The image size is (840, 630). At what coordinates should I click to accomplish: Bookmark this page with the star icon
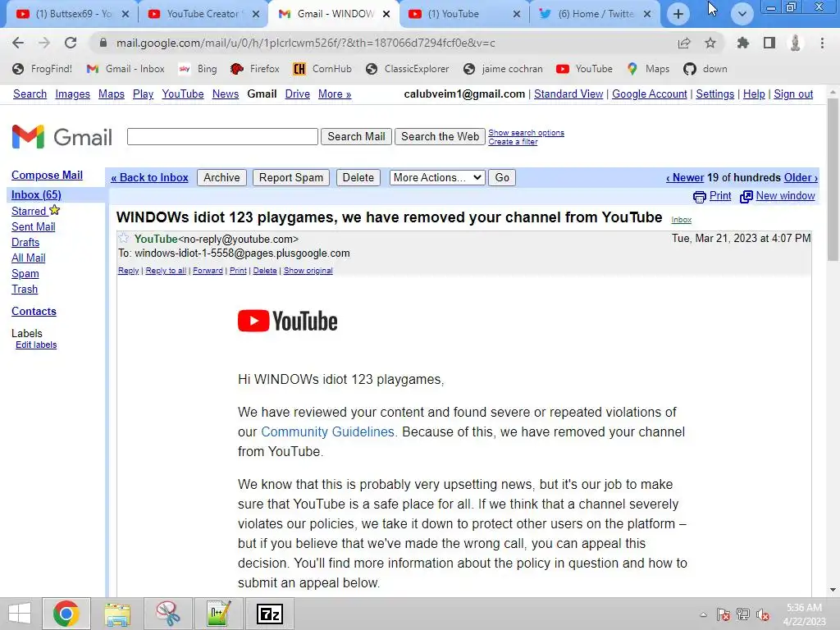[710, 43]
